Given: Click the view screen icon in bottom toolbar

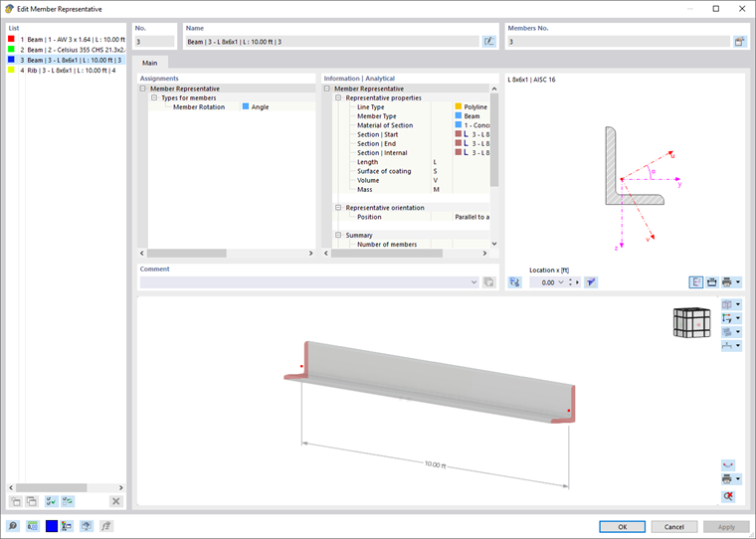Looking at the screenshot, I should (x=87, y=526).
